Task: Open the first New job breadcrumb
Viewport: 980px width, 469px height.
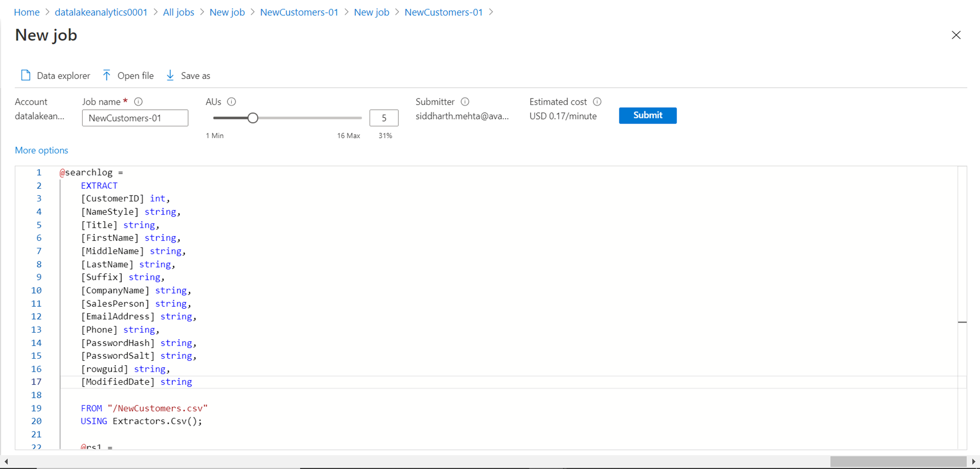Action: [x=227, y=12]
